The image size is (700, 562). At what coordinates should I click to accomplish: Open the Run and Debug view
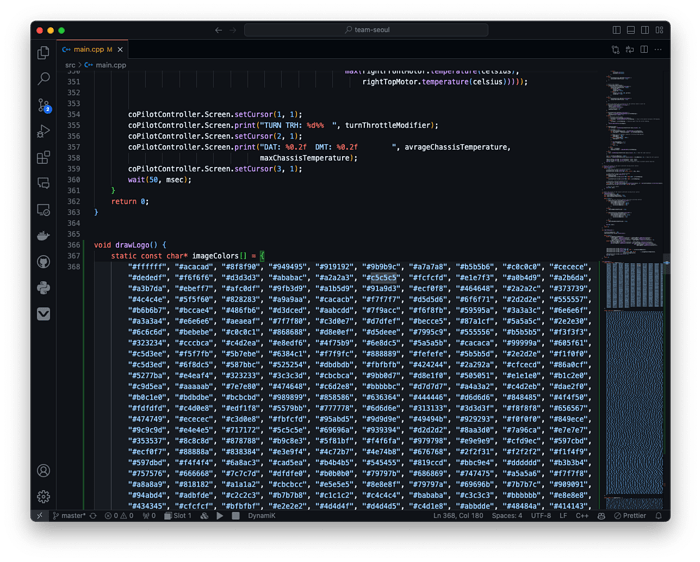(43, 131)
